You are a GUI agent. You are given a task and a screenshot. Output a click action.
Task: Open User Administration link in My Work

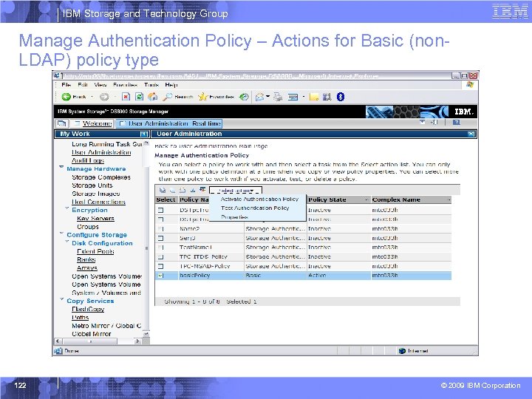click(x=101, y=152)
